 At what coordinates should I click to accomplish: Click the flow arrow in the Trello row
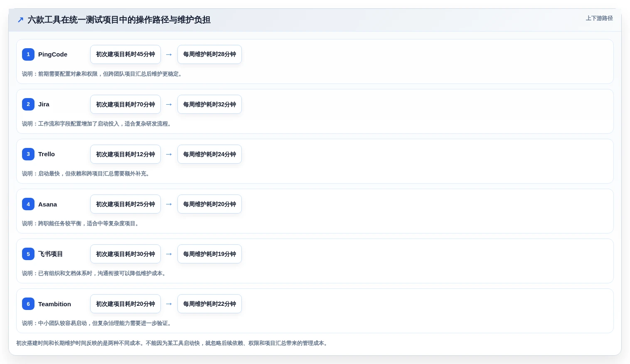tap(169, 154)
